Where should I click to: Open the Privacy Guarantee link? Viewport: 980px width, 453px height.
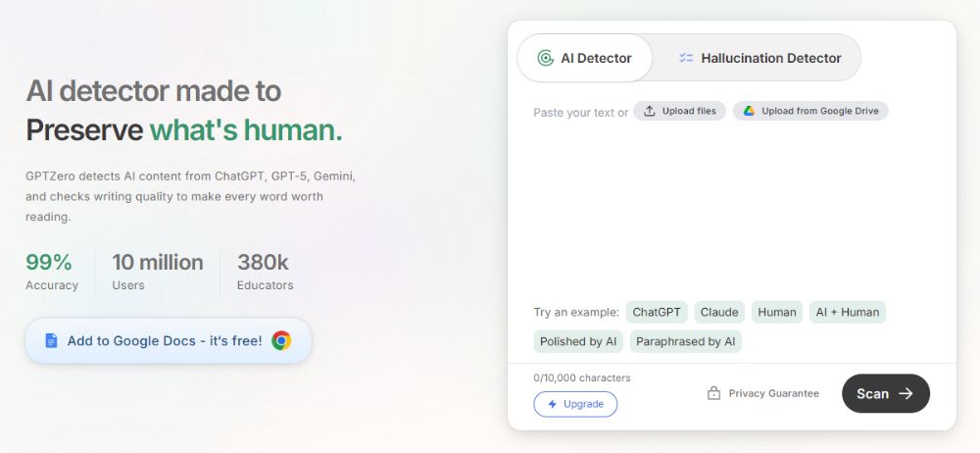click(x=762, y=393)
